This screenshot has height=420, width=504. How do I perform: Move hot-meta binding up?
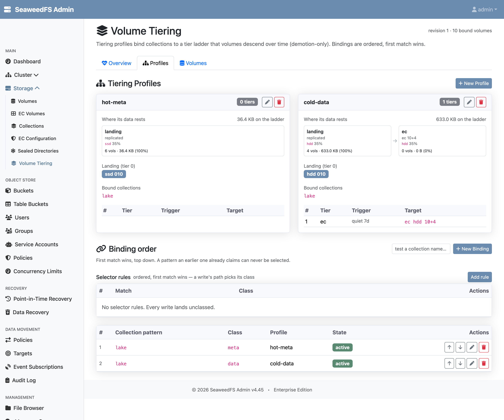click(449, 347)
